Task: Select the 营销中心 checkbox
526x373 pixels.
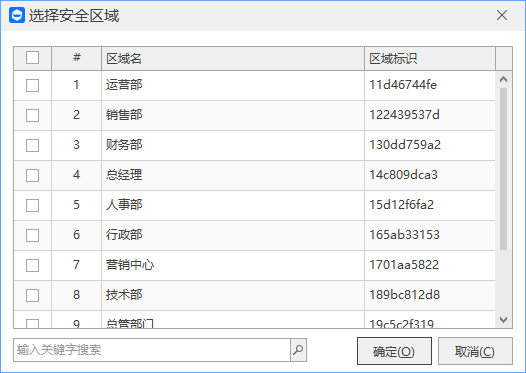Action: click(x=33, y=265)
